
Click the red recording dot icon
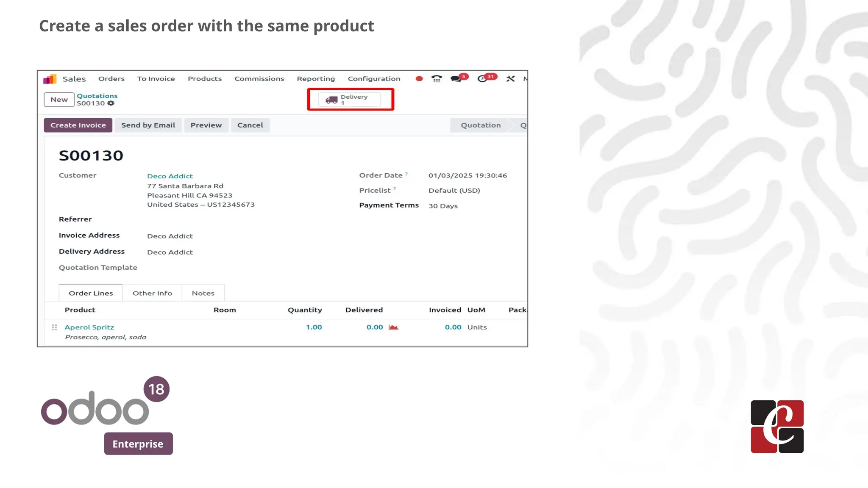(x=419, y=79)
